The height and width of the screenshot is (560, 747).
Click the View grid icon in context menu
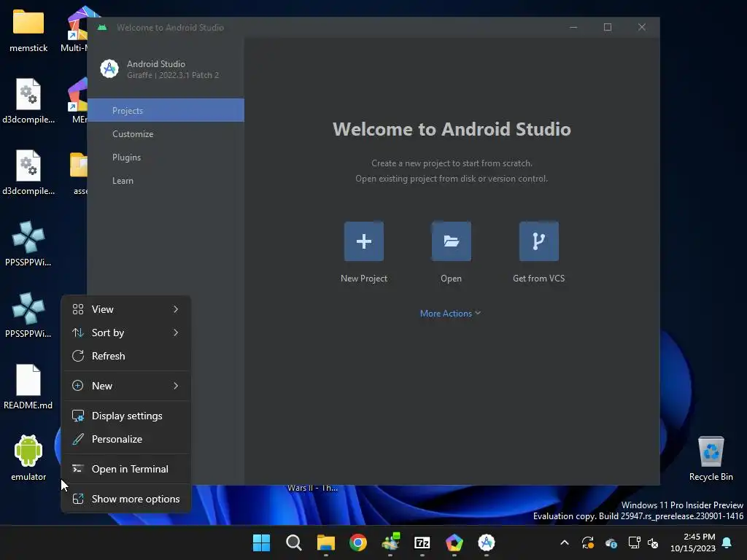pyautogui.click(x=77, y=309)
